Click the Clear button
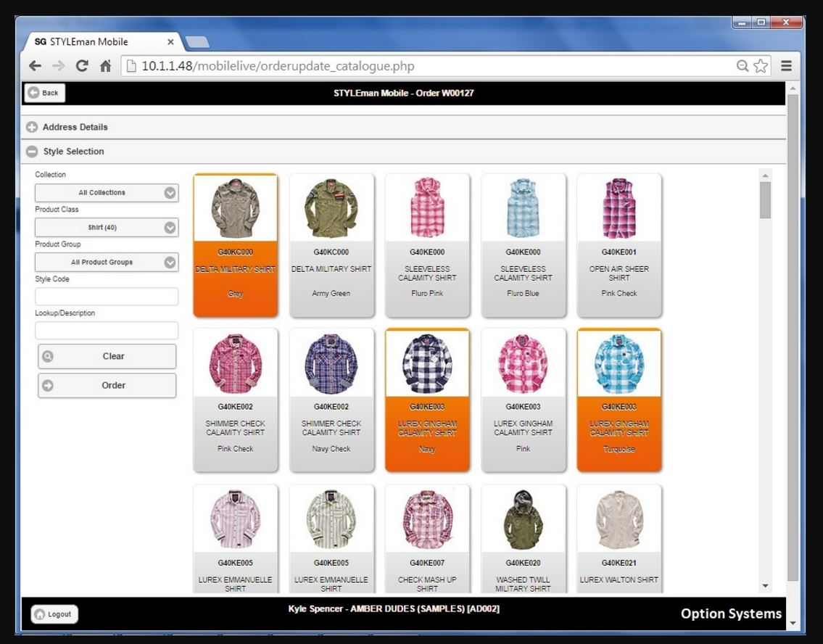This screenshot has height=644, width=823. click(107, 356)
